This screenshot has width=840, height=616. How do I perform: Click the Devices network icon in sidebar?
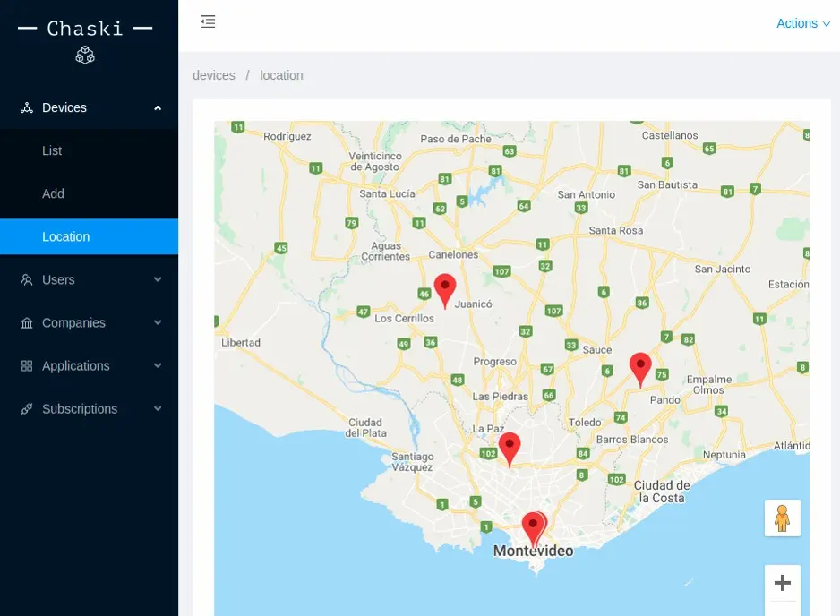point(27,108)
